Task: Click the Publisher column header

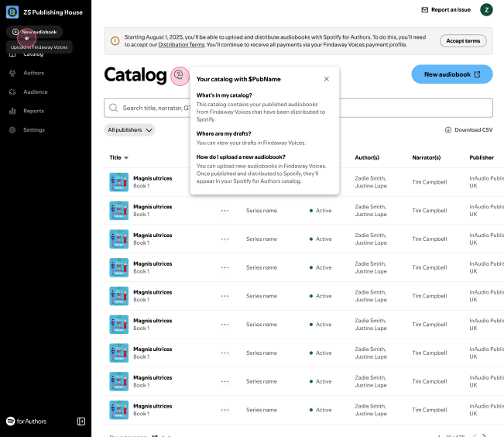Action: [482, 158]
